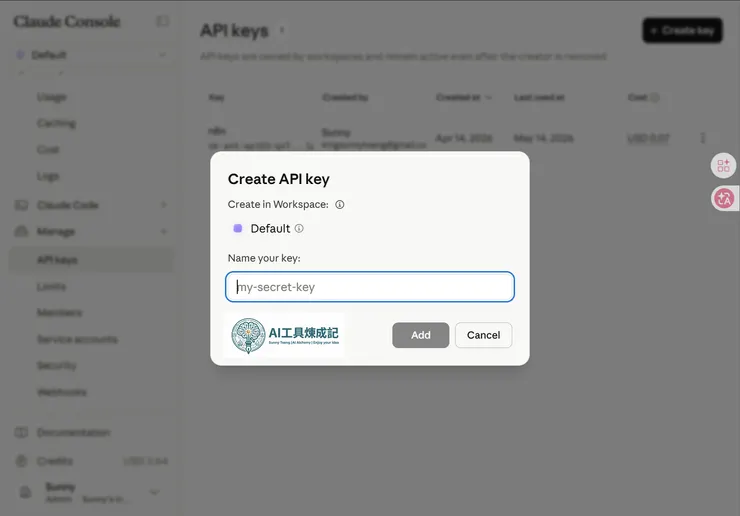
Task: Open the Documentation link in sidebar
Action: 74,432
